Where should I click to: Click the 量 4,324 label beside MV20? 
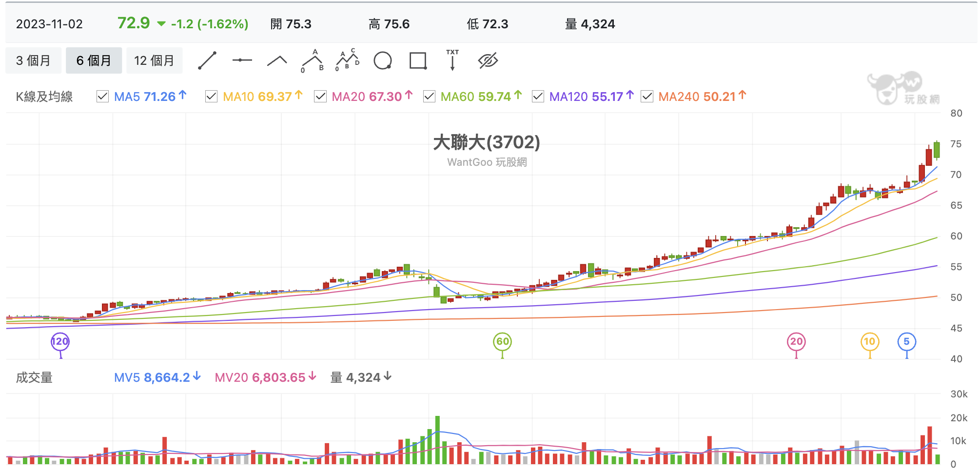[361, 377]
